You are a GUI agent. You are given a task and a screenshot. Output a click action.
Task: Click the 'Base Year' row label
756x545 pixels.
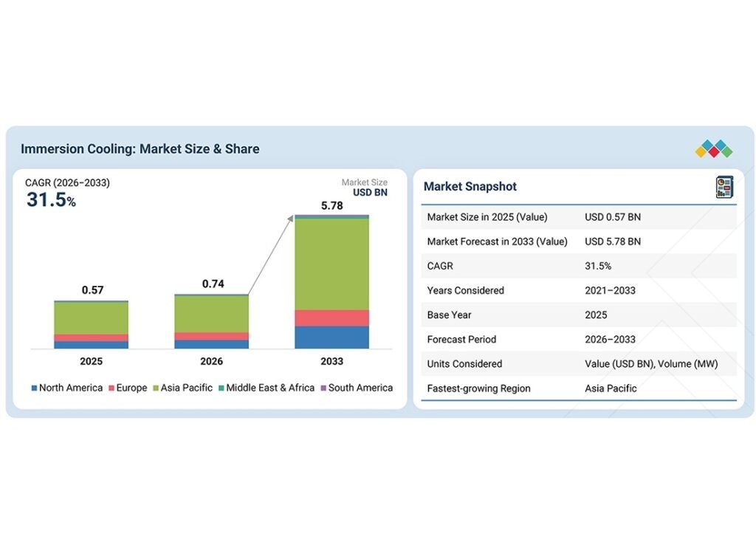[449, 315]
